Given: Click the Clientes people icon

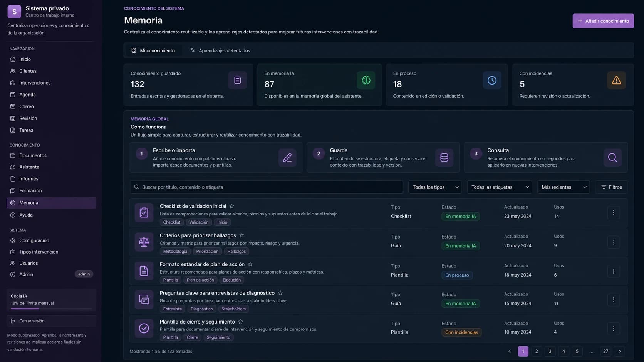Looking at the screenshot, I should point(13,71).
